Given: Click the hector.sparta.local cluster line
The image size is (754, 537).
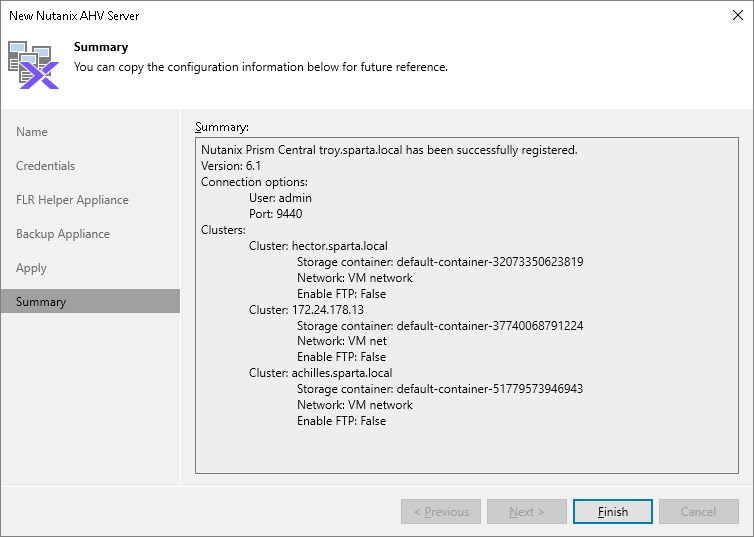Looking at the screenshot, I should pos(318,246).
